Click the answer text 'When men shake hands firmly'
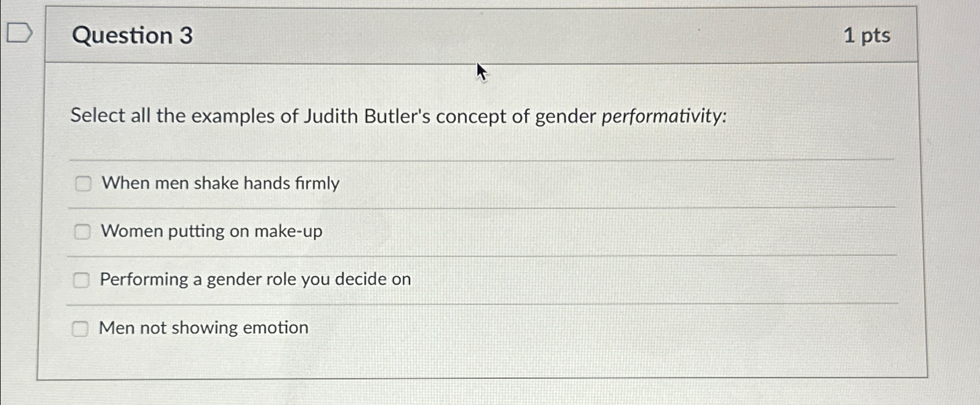This screenshot has height=405, width=980. [x=220, y=184]
